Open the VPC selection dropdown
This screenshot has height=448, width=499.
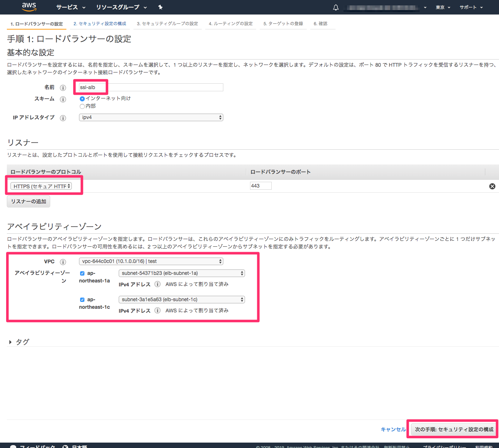coord(151,261)
